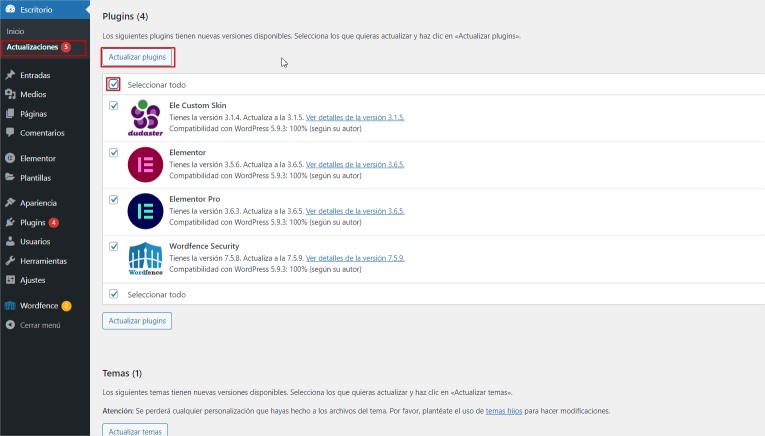This screenshot has height=436, width=765.
Task: Click the Herramientas wrench icon
Action: click(x=10, y=261)
